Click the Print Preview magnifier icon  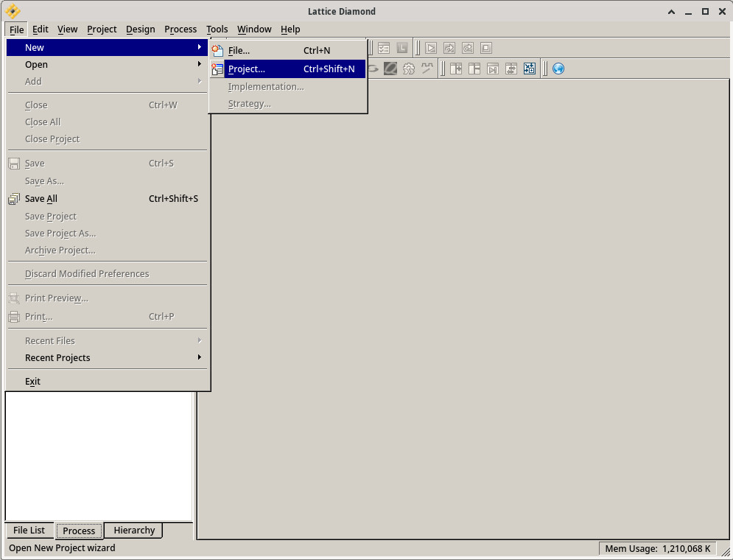14,298
